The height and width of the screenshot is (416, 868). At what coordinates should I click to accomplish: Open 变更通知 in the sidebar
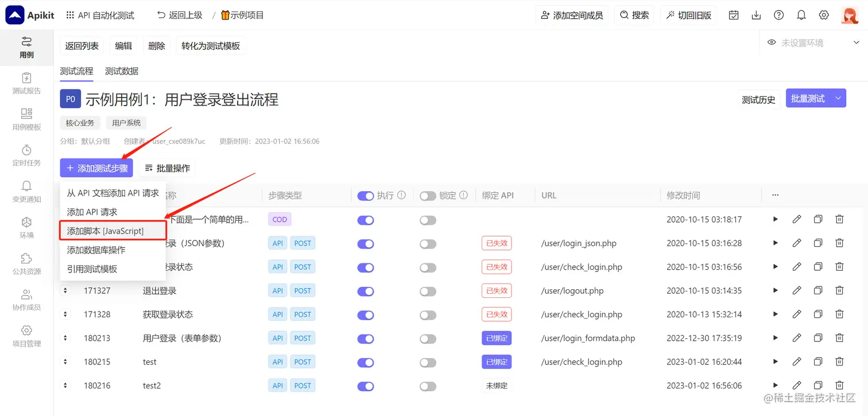[x=26, y=192]
